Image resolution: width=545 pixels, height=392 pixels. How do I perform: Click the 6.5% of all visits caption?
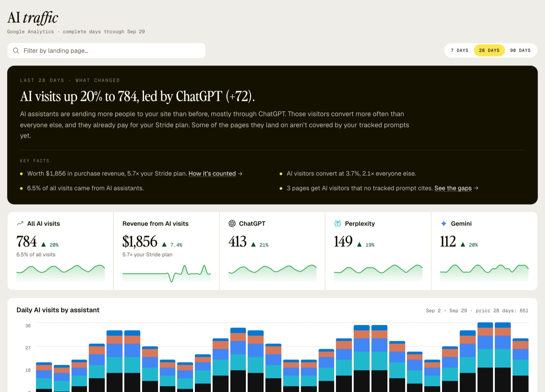pos(36,254)
